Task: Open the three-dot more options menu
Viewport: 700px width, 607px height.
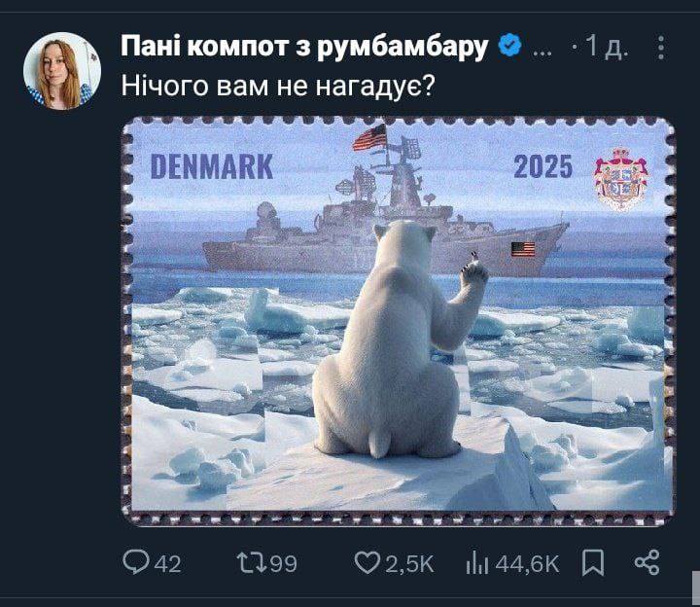Action: click(661, 47)
